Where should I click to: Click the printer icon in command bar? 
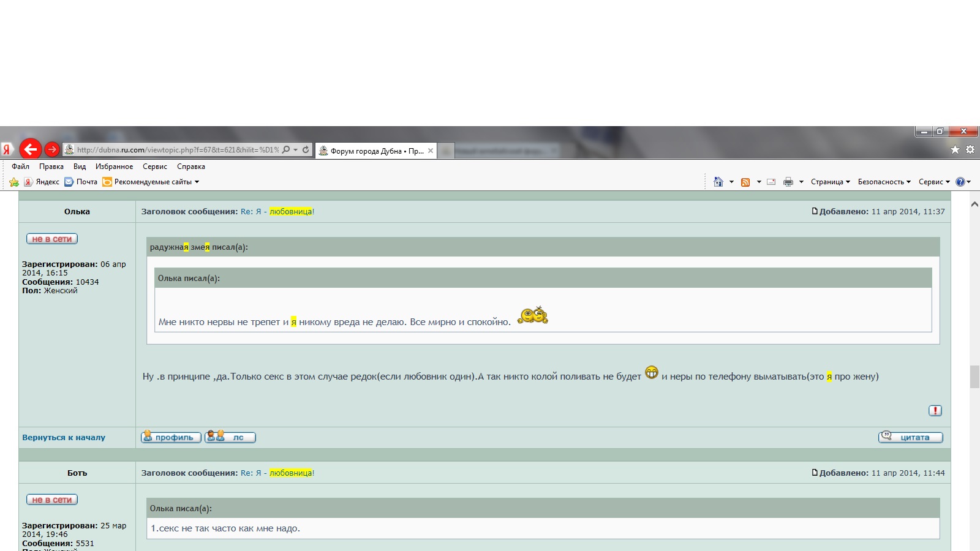[x=788, y=182]
